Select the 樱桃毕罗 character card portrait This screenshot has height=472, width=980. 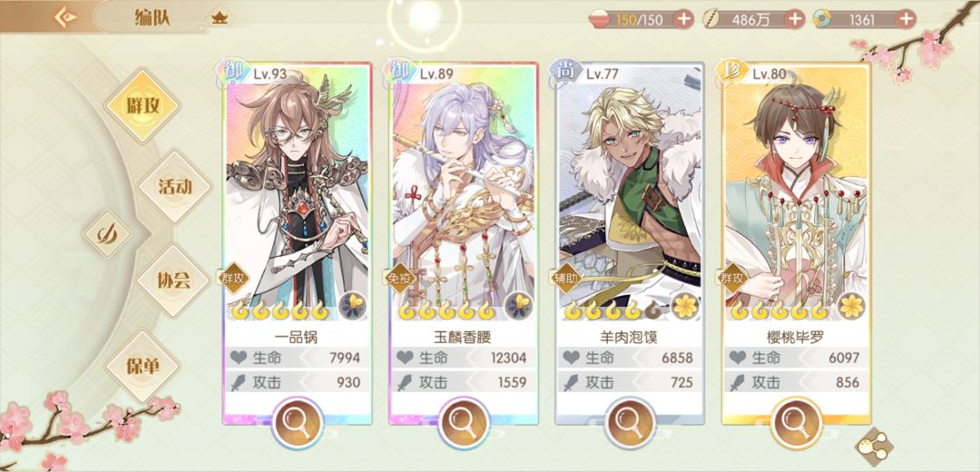pyautogui.click(x=797, y=192)
